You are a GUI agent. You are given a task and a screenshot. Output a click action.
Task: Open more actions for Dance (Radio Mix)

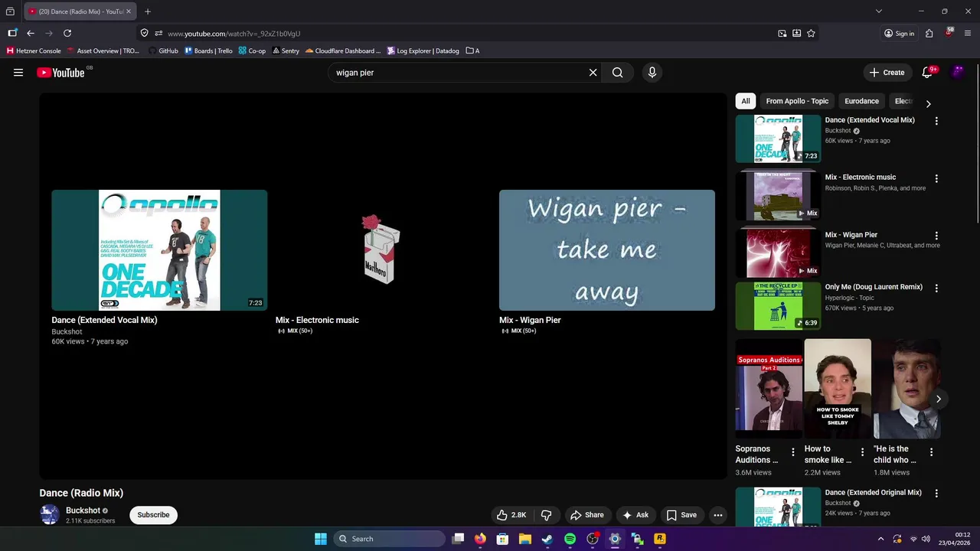(718, 515)
